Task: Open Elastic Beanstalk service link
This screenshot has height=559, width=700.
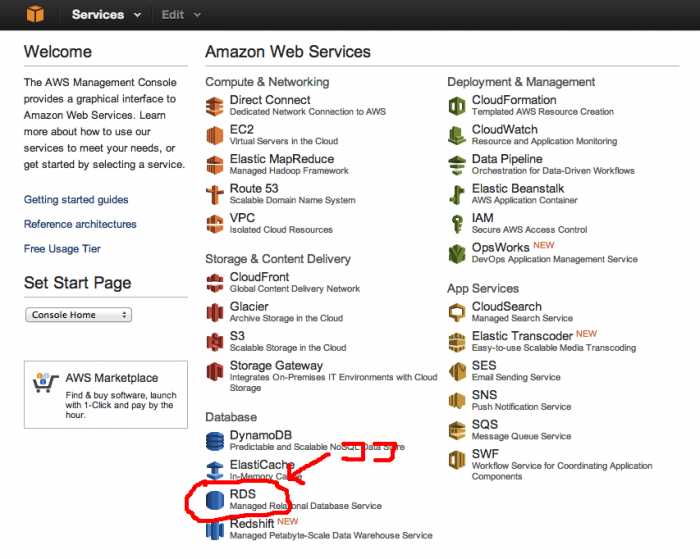Action: tap(518, 188)
